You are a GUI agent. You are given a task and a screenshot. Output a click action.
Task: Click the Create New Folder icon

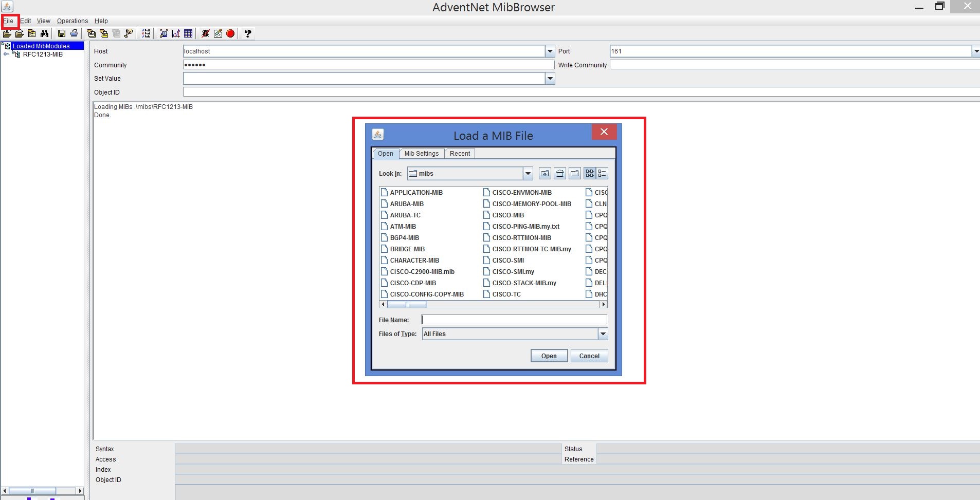(x=575, y=174)
